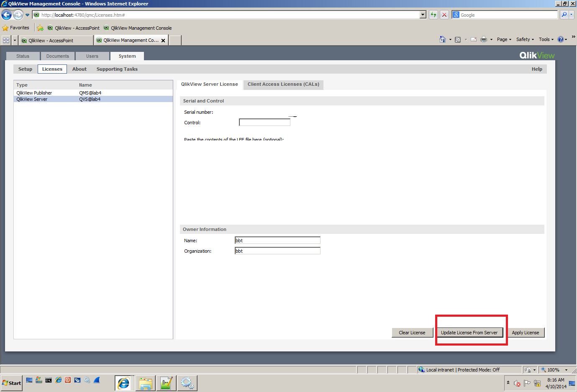The height and width of the screenshot is (392, 577).
Task: Click the red stop loading icon
Action: point(444,15)
